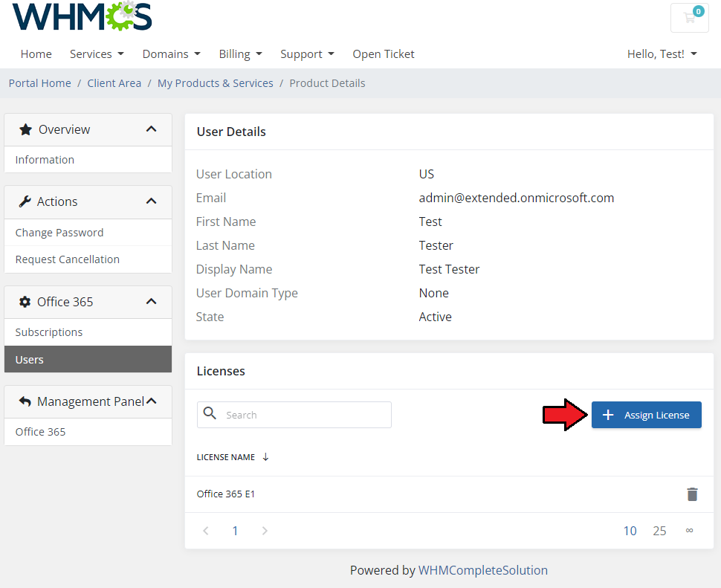The height and width of the screenshot is (588, 721).
Task: Click the User Location value US
Action: tap(427, 174)
